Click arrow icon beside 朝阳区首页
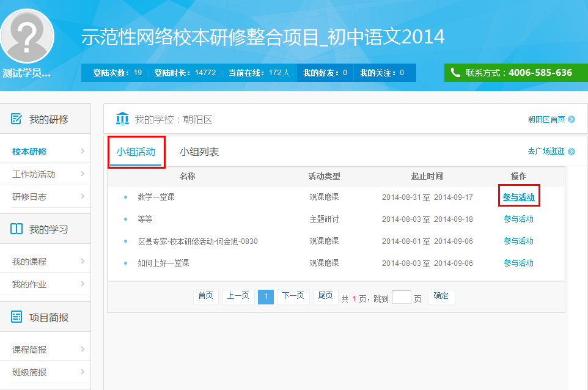 pos(571,119)
